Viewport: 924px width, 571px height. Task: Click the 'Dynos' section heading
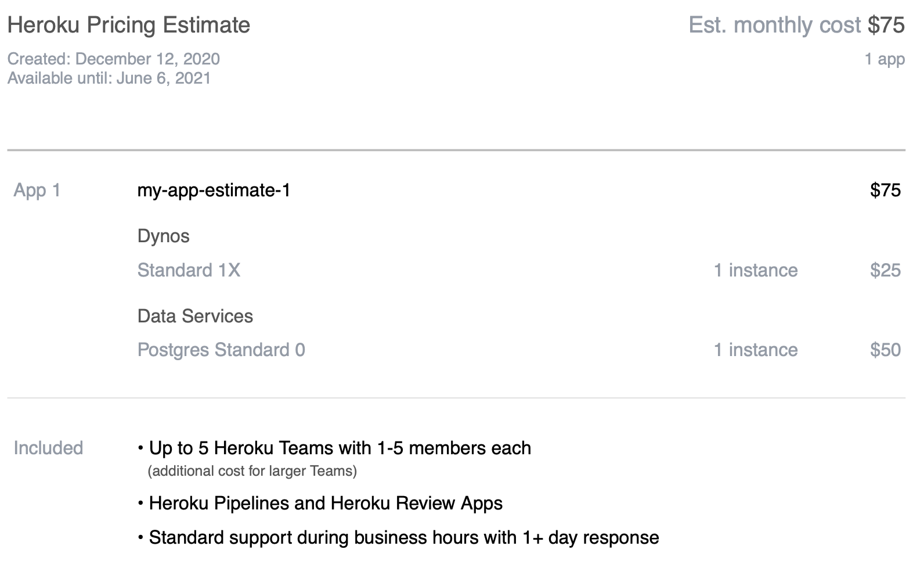[x=164, y=236]
